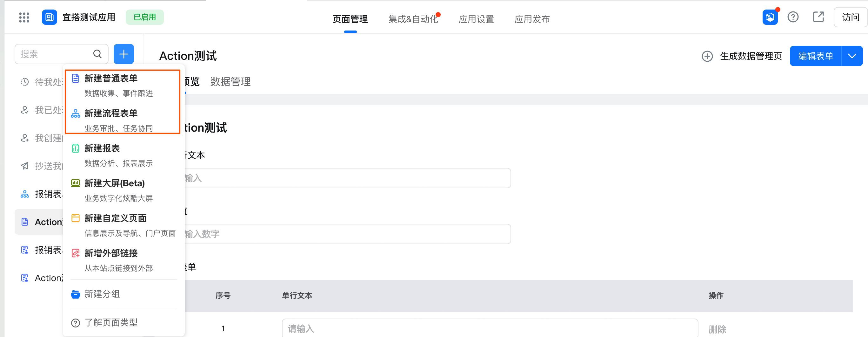The height and width of the screenshot is (337, 868).
Task: Click the 搜索 input field
Action: tap(54, 54)
